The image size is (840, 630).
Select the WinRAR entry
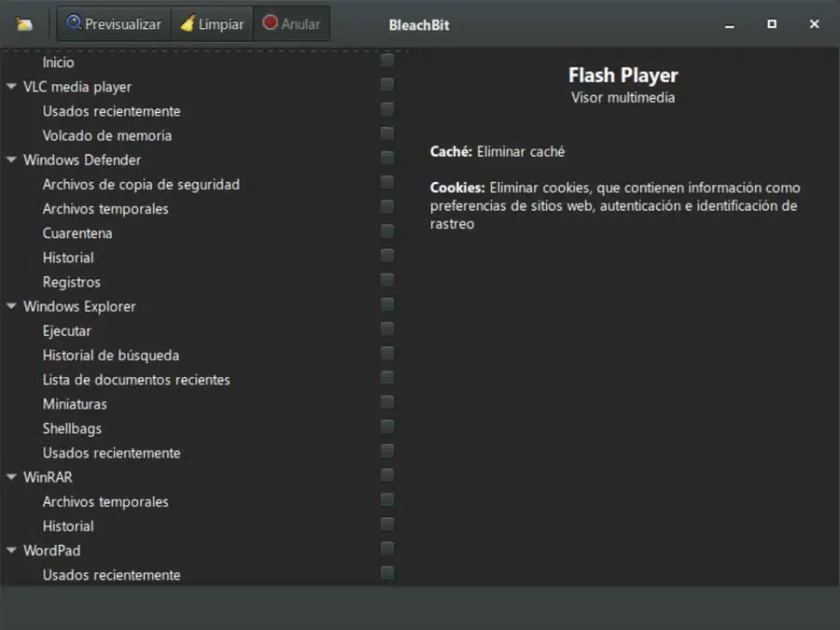point(48,477)
